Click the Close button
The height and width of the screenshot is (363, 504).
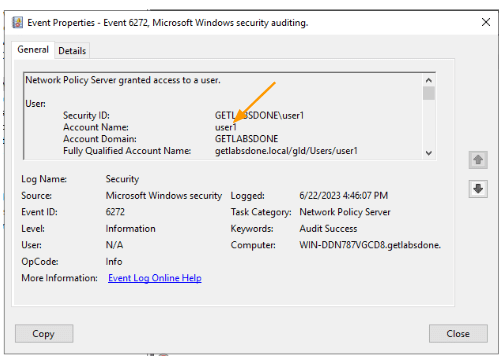coord(458,334)
